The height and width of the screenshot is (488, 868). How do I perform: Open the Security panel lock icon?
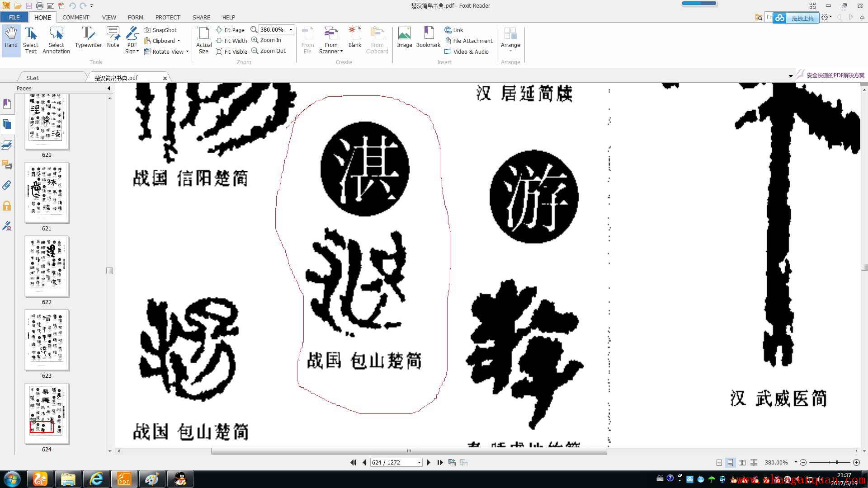coord(7,206)
